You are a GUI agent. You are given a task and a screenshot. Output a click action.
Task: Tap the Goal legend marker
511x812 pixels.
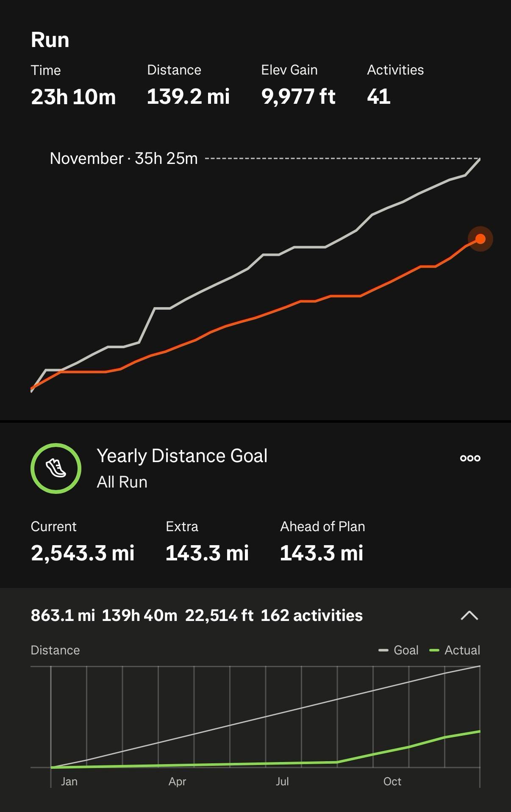[383, 650]
